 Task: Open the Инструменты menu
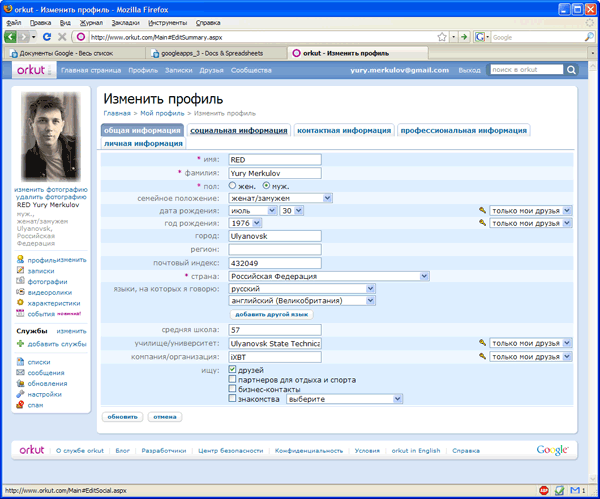click(x=168, y=23)
